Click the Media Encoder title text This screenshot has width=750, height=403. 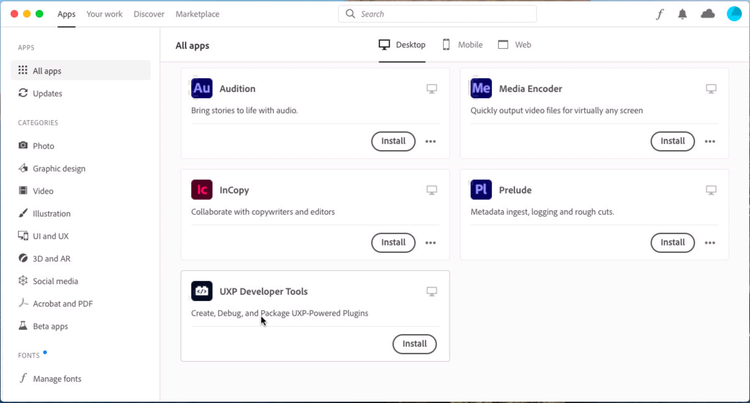tap(530, 89)
